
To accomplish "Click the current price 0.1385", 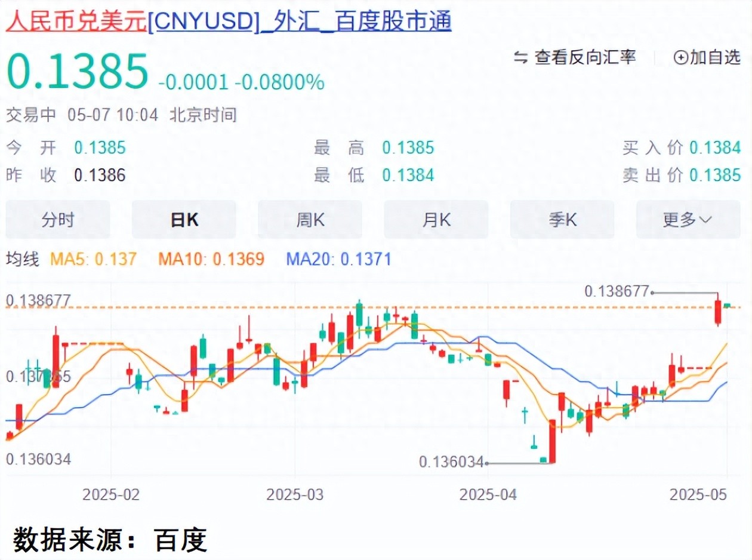I will click(77, 72).
